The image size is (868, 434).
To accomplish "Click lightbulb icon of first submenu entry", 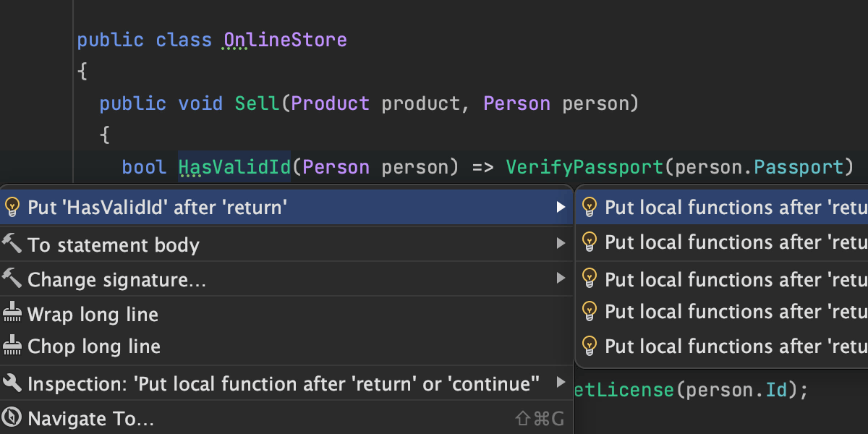I will coord(590,208).
